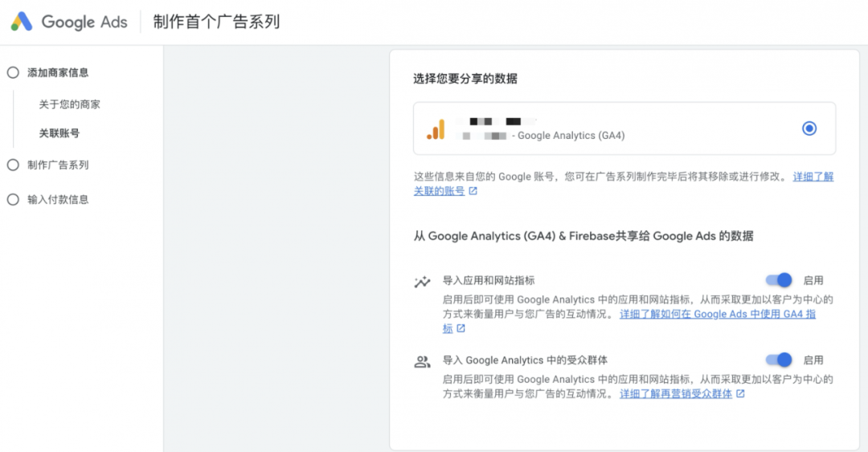Click the 导入 Google Analytics 中的受众群体 label
Image resolution: width=868 pixels, height=452 pixels.
pyautogui.click(x=525, y=360)
